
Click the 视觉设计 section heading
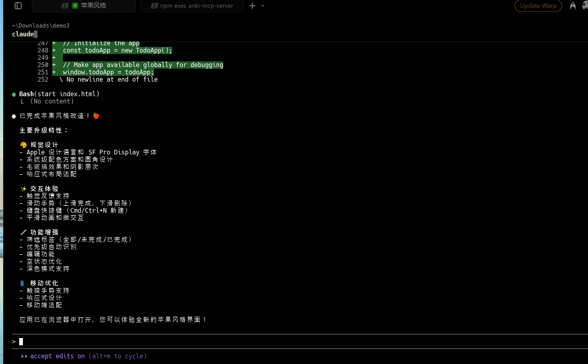point(44,145)
